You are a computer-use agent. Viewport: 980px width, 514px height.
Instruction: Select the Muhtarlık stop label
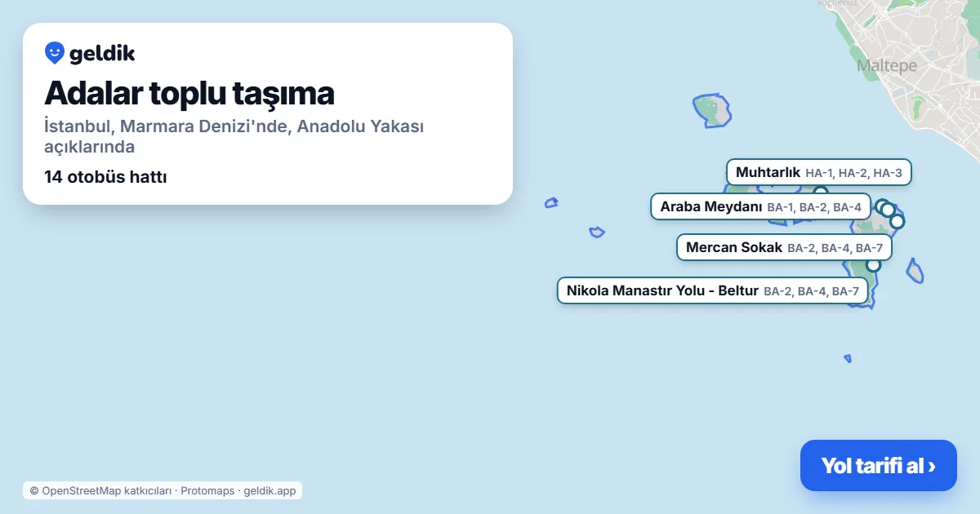[x=819, y=172]
